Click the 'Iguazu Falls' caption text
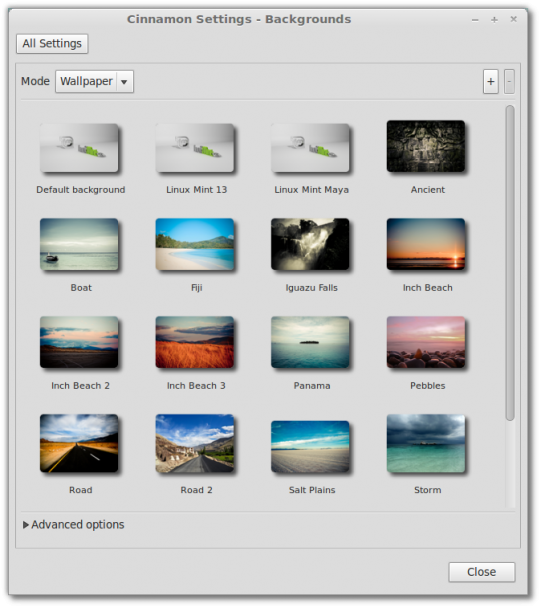Screen dimensions: 541x608 312,288
